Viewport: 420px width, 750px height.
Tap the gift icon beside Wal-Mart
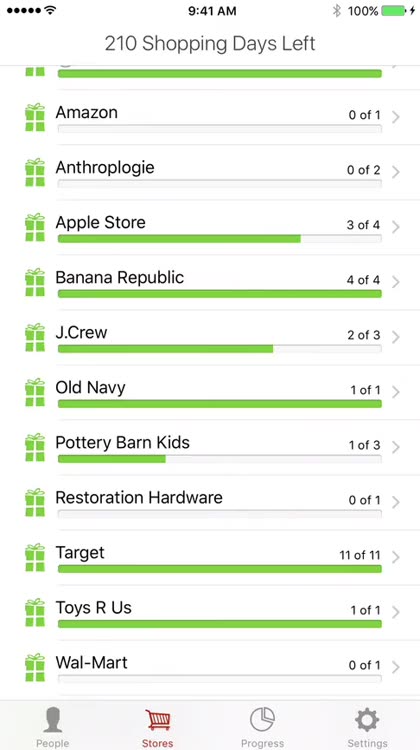[35, 667]
